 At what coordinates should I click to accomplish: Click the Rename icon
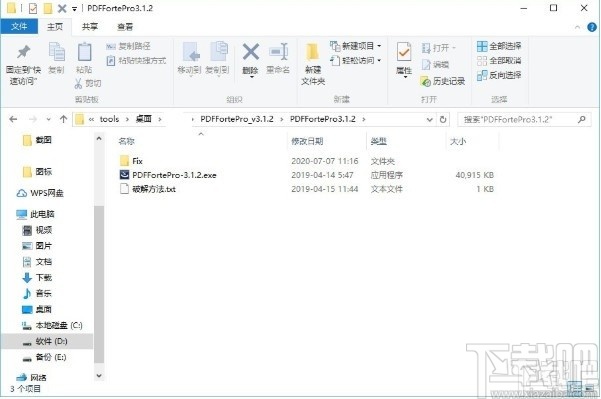[x=278, y=52]
